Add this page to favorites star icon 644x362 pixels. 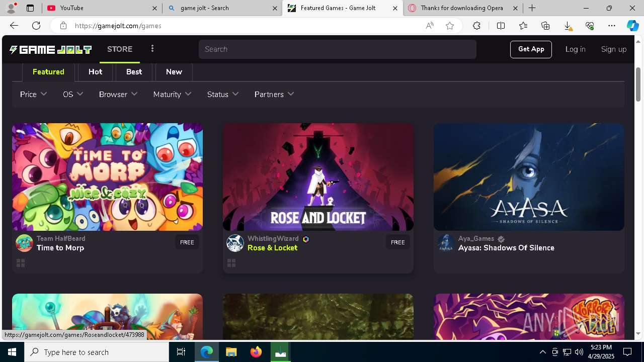tap(450, 26)
